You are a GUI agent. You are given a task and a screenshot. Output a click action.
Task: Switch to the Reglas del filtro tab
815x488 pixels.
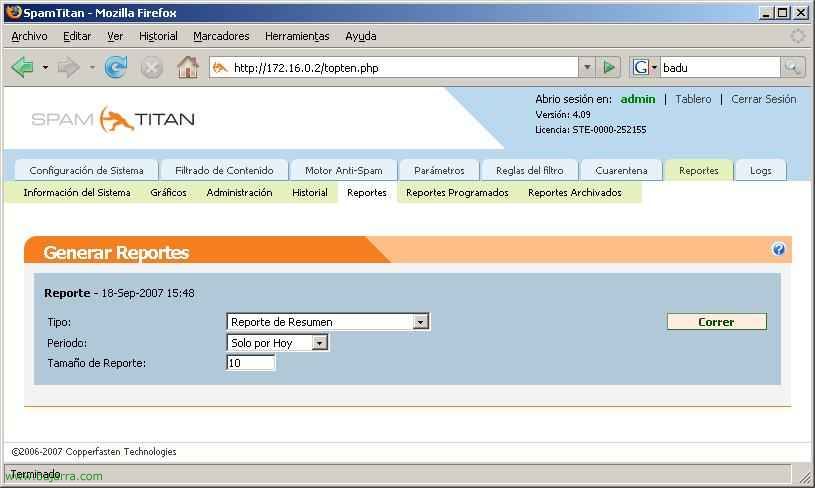click(x=530, y=170)
